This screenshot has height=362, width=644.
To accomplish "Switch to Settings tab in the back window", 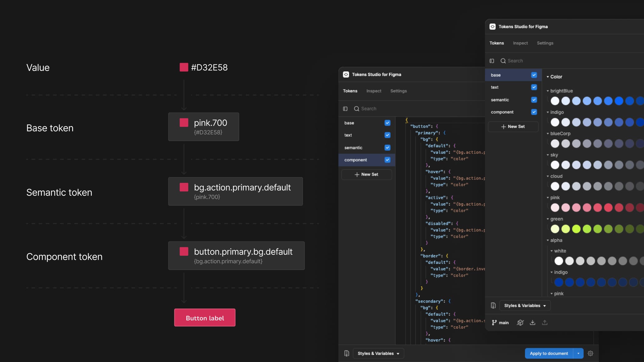I will (x=398, y=91).
